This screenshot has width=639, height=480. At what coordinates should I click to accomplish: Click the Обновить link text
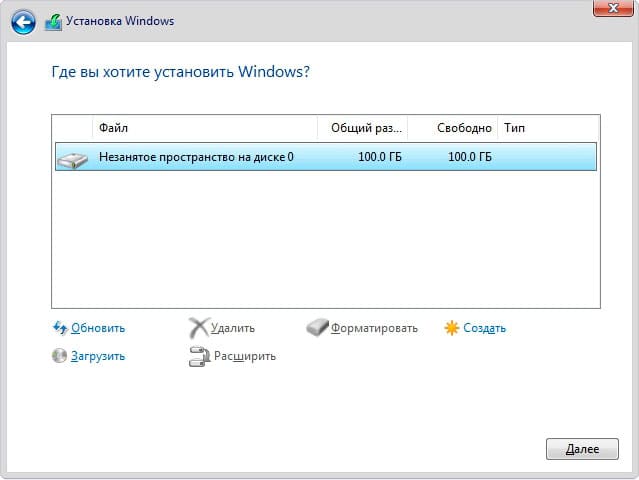(98, 328)
